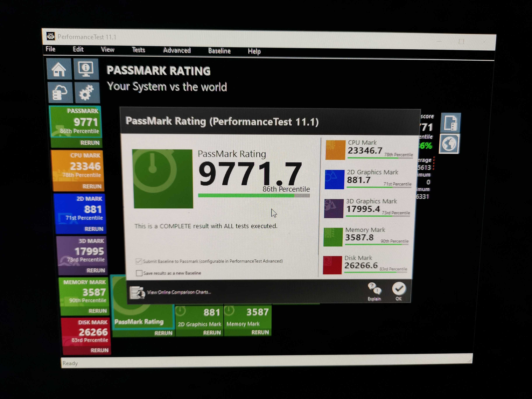Select the PASSMARK 9771 sidebar tile
This screenshot has height=399, width=532.
coord(76,122)
